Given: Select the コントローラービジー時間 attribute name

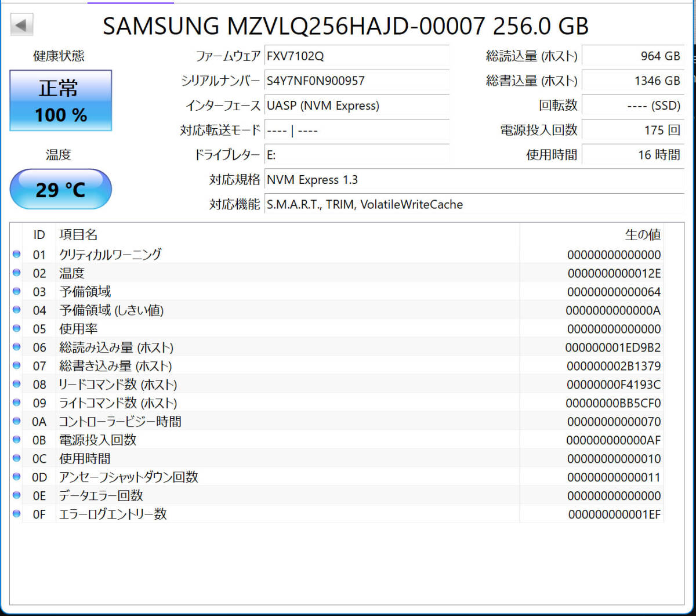Looking at the screenshot, I should point(120,422).
